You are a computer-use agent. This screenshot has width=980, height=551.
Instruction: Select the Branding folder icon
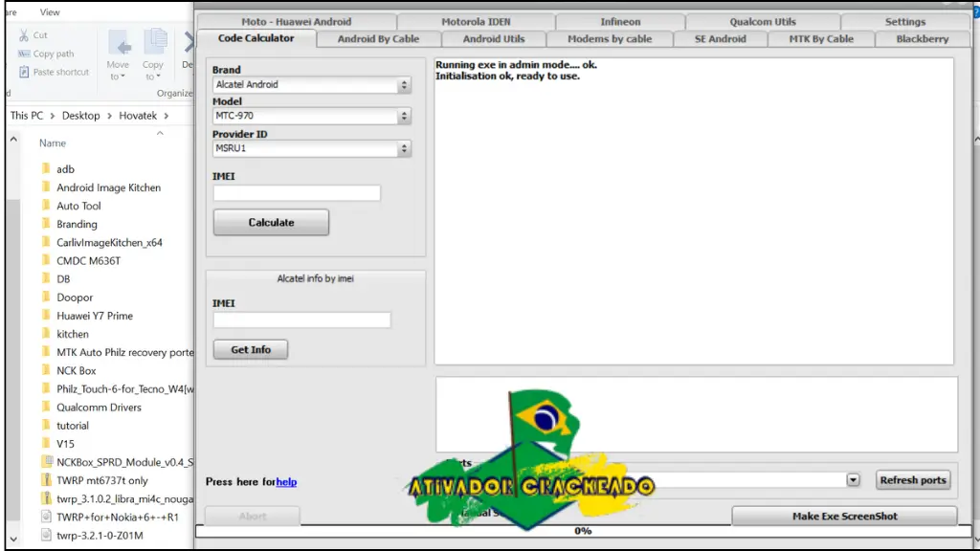pyautogui.click(x=46, y=224)
